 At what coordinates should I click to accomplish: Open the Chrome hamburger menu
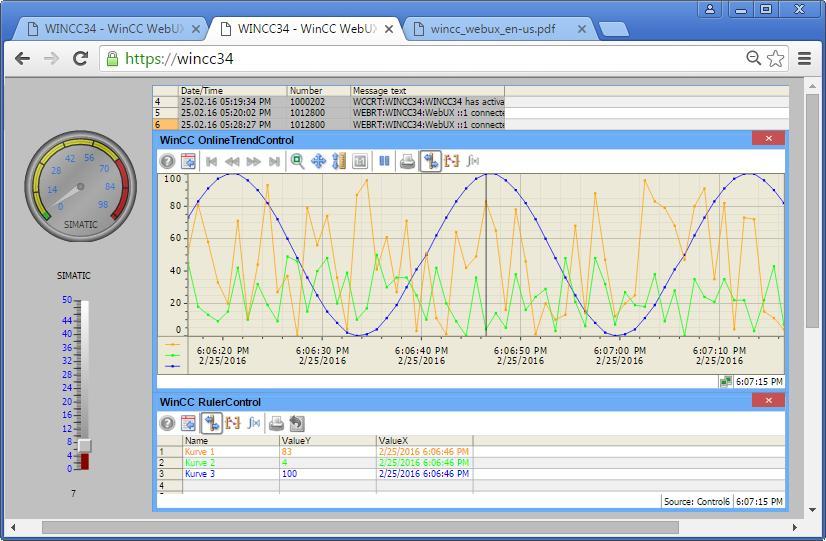[x=804, y=58]
